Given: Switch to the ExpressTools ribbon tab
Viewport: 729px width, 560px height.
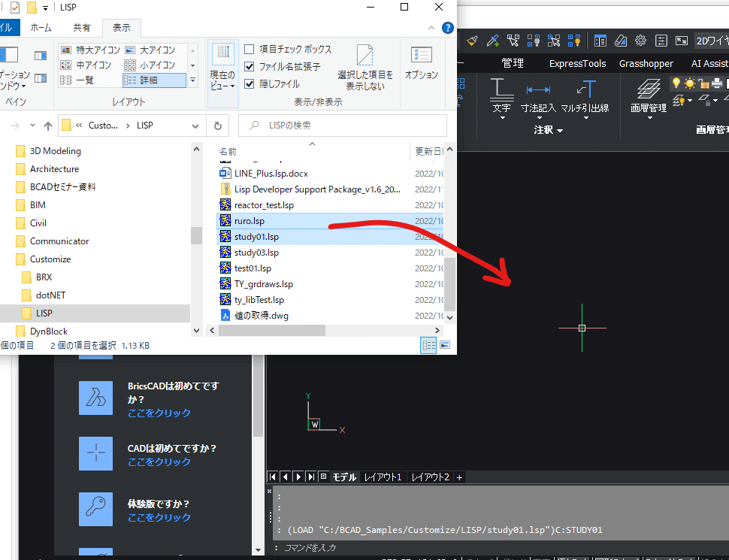Looking at the screenshot, I should (x=577, y=63).
